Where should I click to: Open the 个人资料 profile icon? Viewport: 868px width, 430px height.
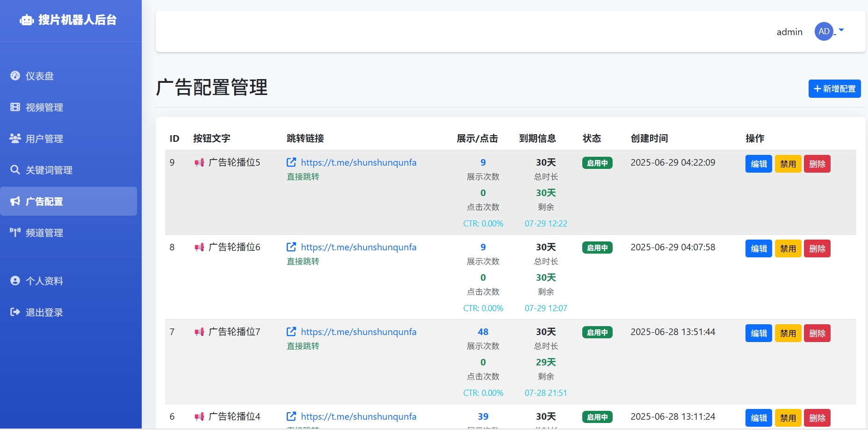[15, 281]
